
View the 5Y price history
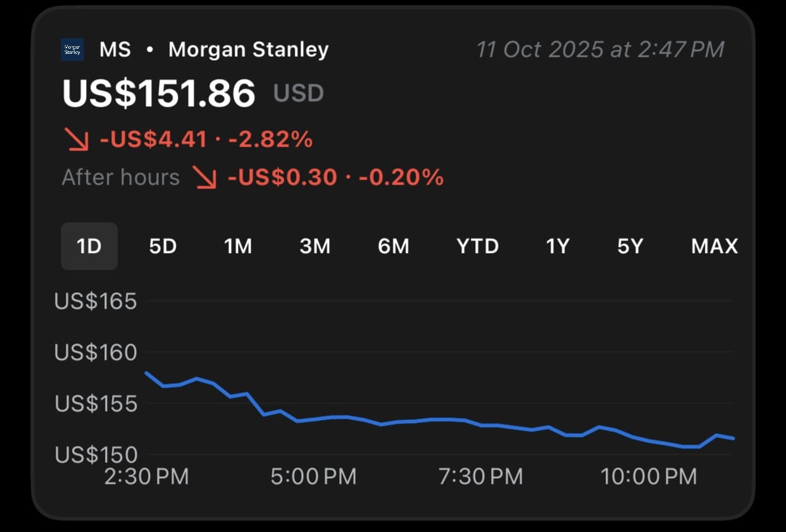pos(630,246)
